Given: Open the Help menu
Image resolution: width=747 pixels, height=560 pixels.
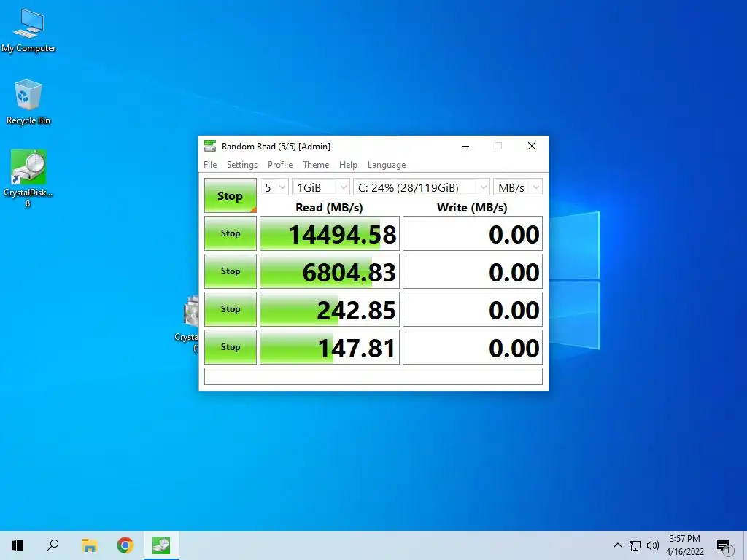Looking at the screenshot, I should coord(348,165).
